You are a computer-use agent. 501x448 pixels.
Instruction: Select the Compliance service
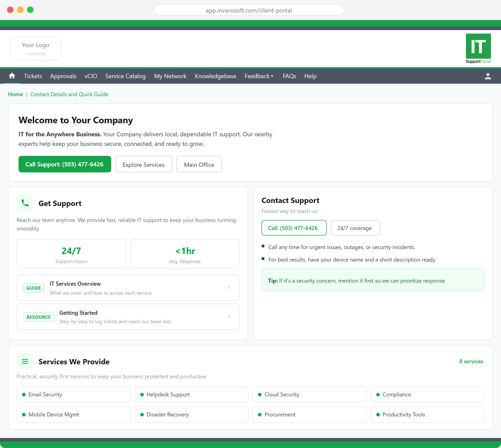point(428,394)
